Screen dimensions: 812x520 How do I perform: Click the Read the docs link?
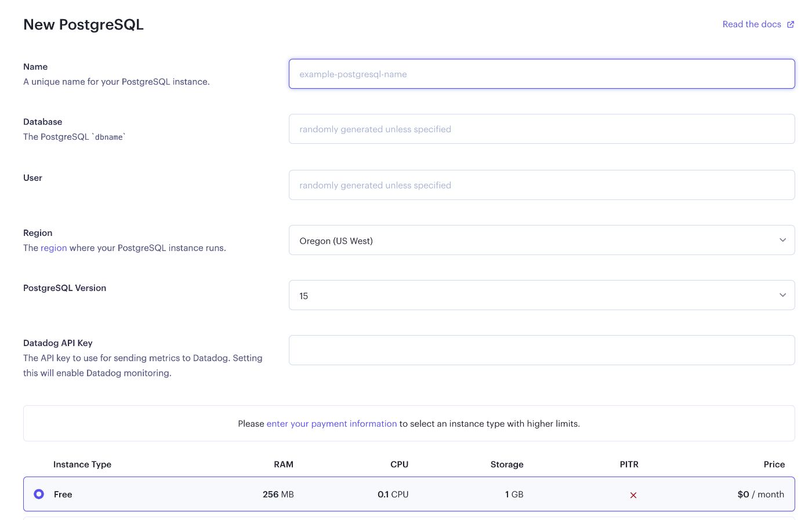[751, 24]
